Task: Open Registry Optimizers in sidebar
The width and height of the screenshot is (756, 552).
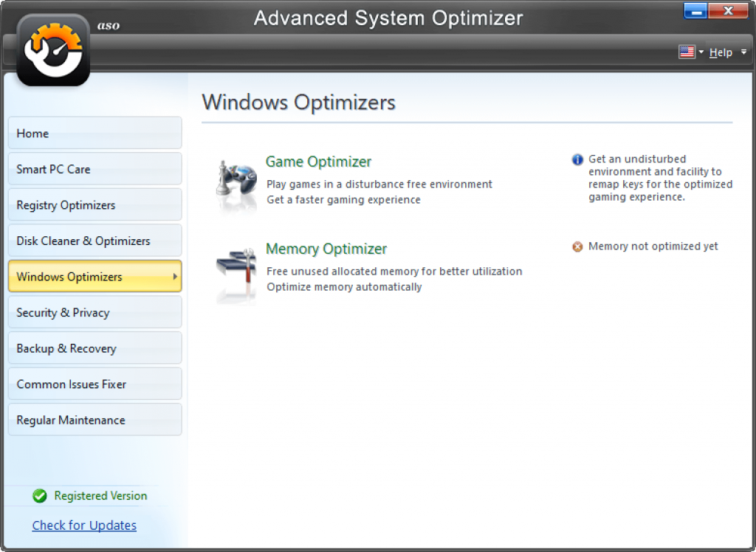Action: coord(95,205)
